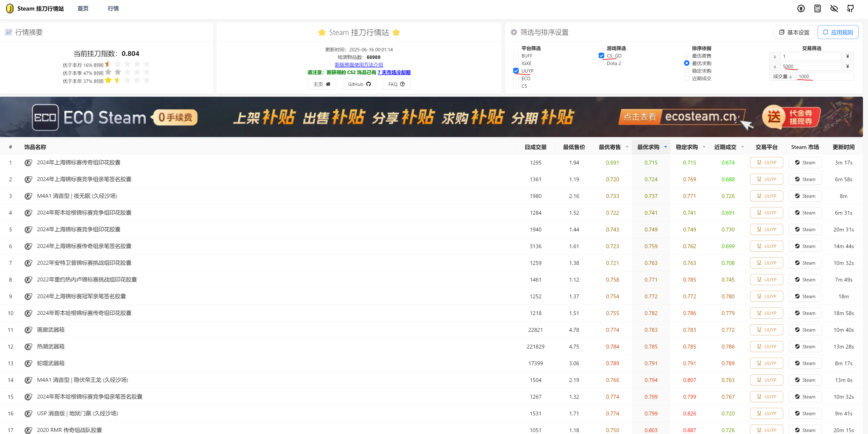This screenshot has height=434, width=868.
Task: Select 最优寄售 sort radio option
Action: (687, 56)
